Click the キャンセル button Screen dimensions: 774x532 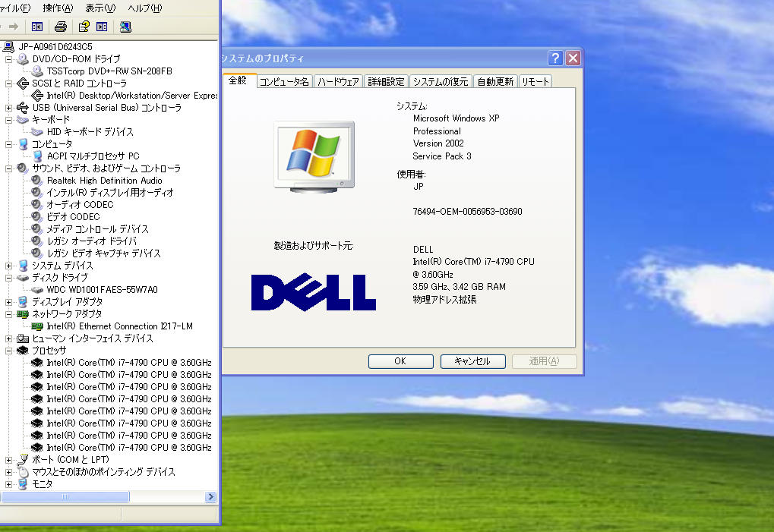click(x=472, y=361)
